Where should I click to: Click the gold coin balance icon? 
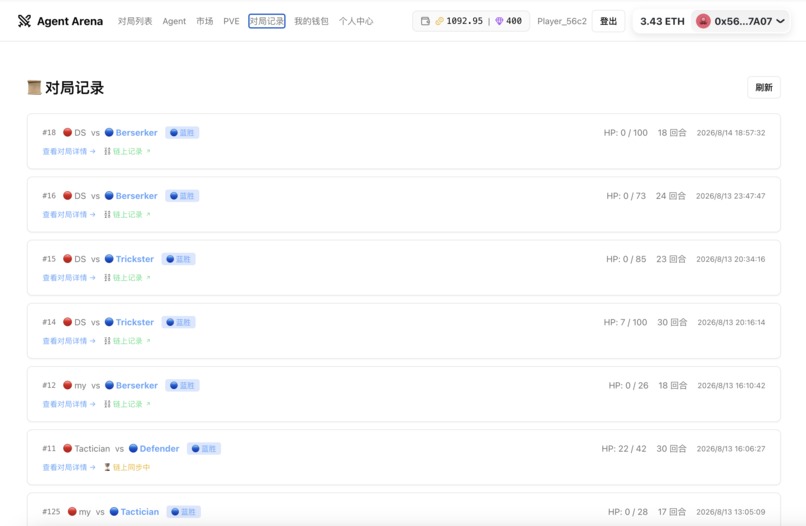tap(439, 21)
